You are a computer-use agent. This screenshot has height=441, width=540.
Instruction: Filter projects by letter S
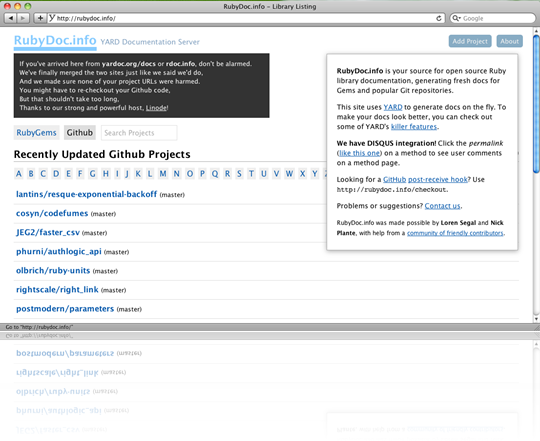[239, 174]
